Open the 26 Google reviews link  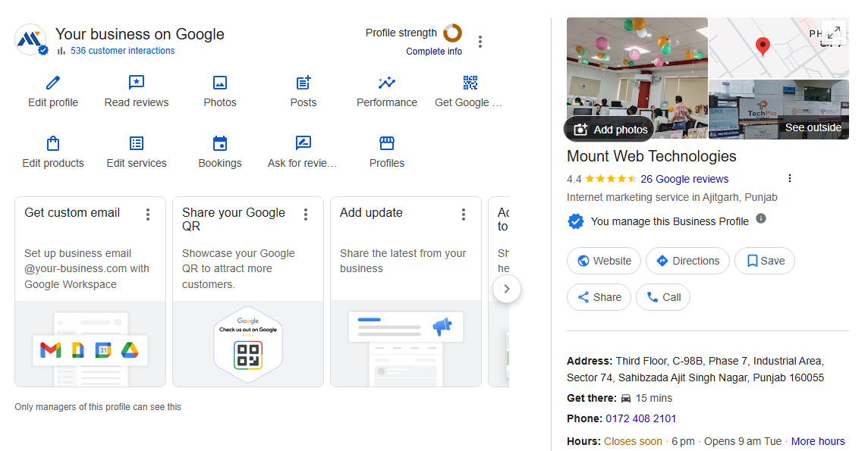tap(684, 180)
